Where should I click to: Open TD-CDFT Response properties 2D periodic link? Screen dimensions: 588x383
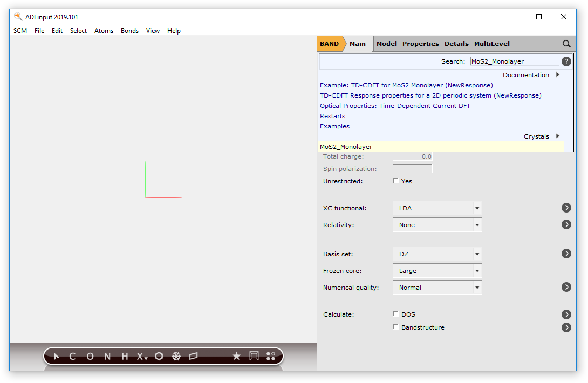point(430,95)
